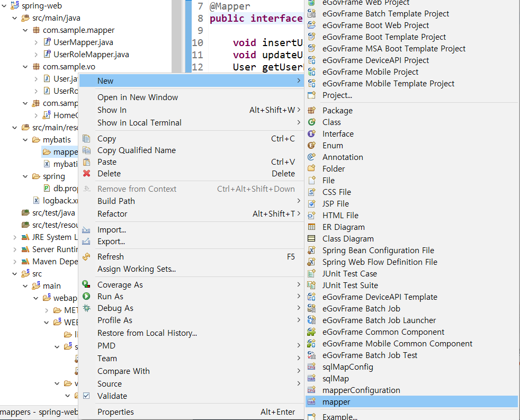Toggle the Validate checkbox

86,396
